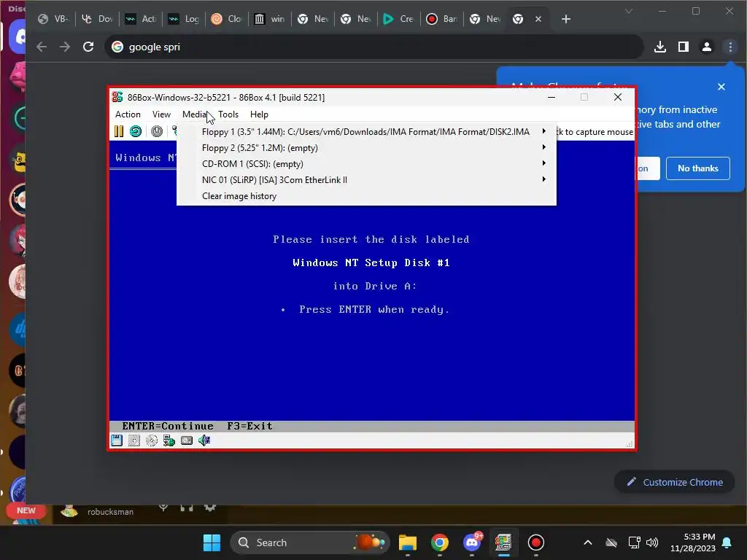
Task: Dismiss the Chrome memory saver popup
Action: coord(721,87)
